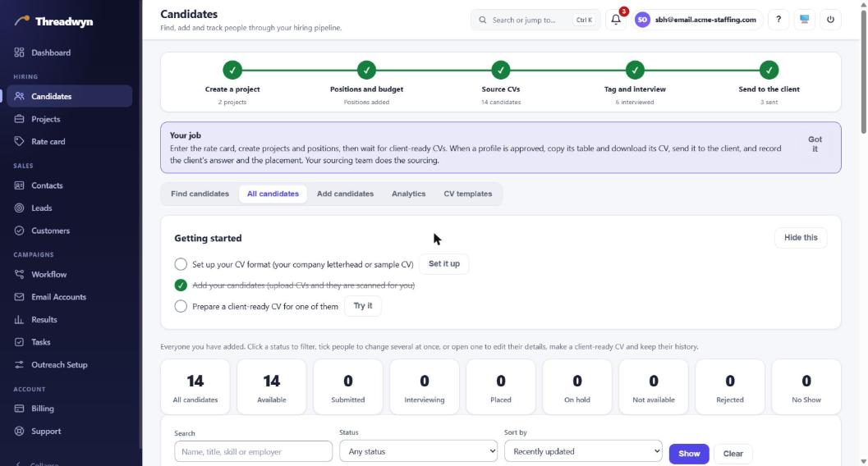Filter by the Interviewing status card
The height and width of the screenshot is (466, 868).
click(425, 387)
